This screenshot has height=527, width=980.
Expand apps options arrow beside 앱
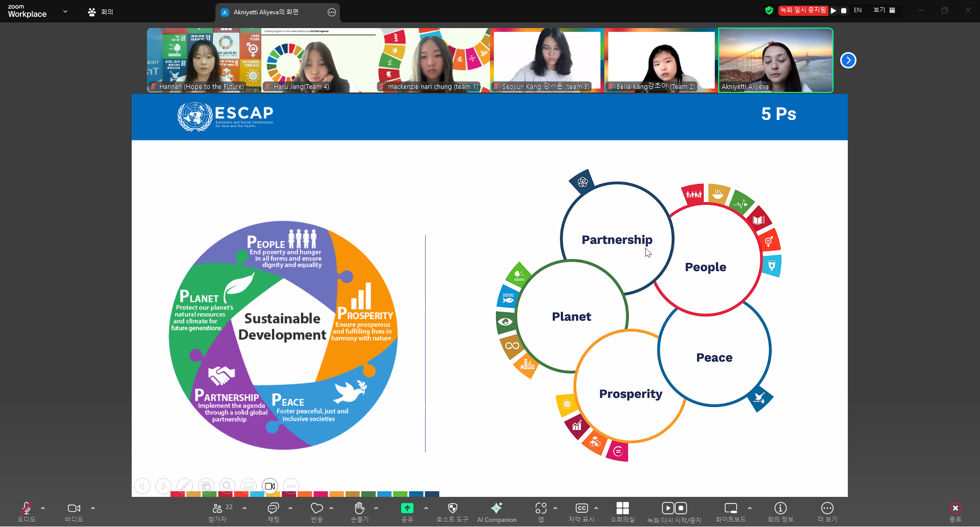(555, 509)
